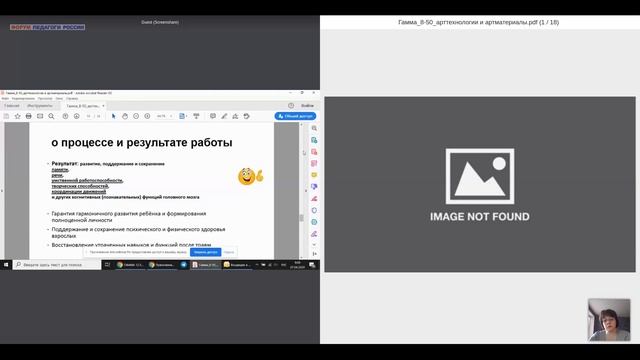
Task: Click the IMAGE NOT FOUND placeholder thumbnail
Action: (480, 184)
